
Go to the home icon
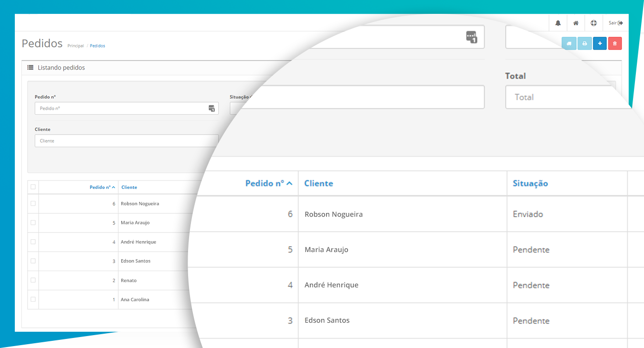coord(576,23)
